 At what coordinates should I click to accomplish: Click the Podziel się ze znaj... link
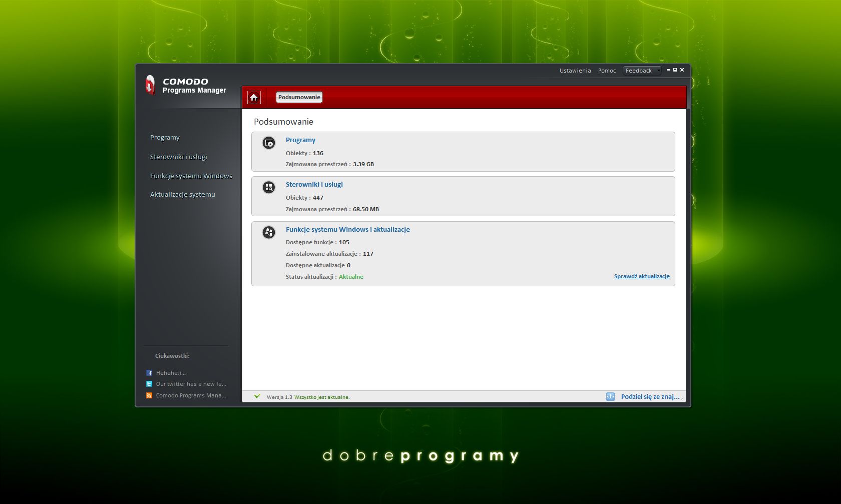(650, 396)
